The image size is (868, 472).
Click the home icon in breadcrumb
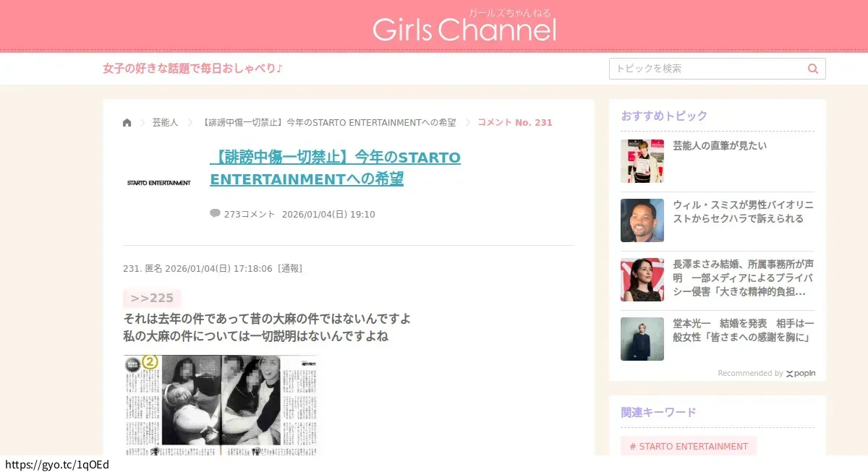pyautogui.click(x=127, y=123)
